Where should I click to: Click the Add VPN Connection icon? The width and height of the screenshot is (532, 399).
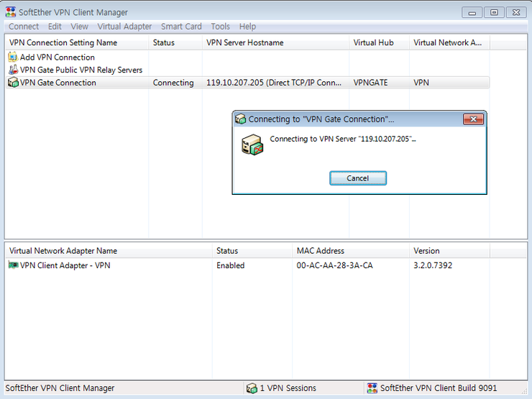point(13,57)
